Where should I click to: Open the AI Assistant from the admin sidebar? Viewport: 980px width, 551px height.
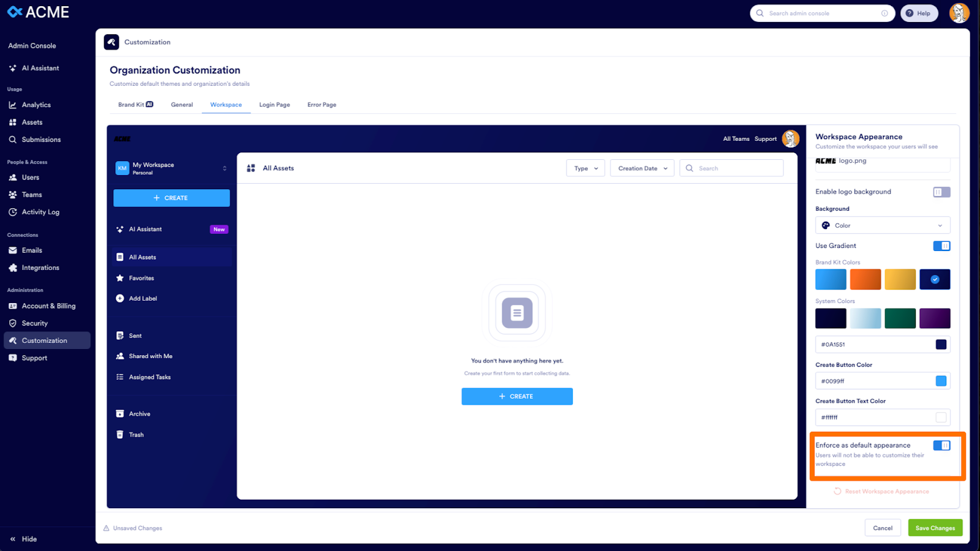point(39,68)
